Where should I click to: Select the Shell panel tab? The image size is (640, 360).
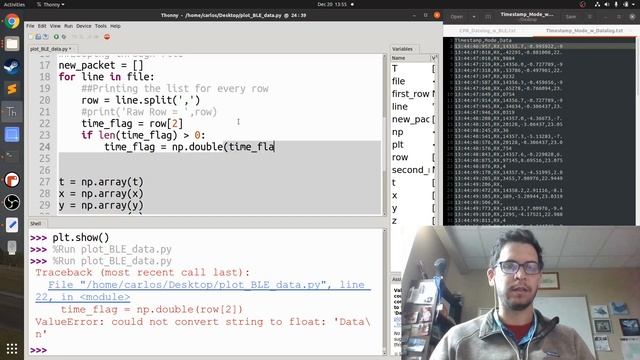point(36,224)
